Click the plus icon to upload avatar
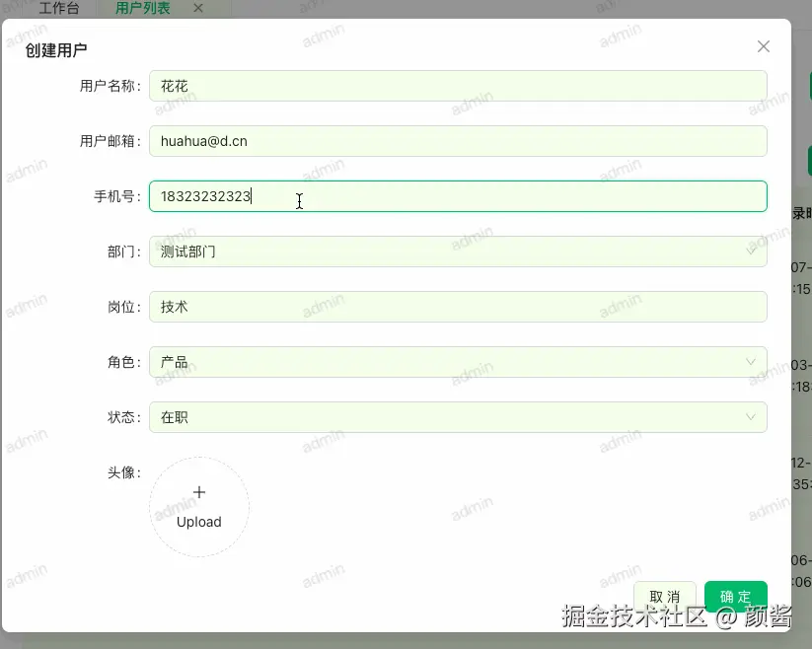Viewport: 812px width, 649px height. (x=199, y=491)
